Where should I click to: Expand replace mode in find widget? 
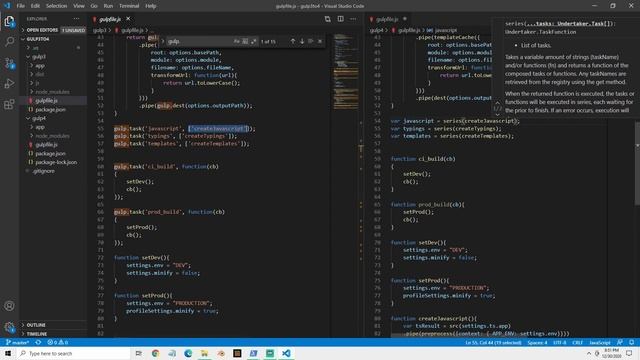click(x=162, y=41)
